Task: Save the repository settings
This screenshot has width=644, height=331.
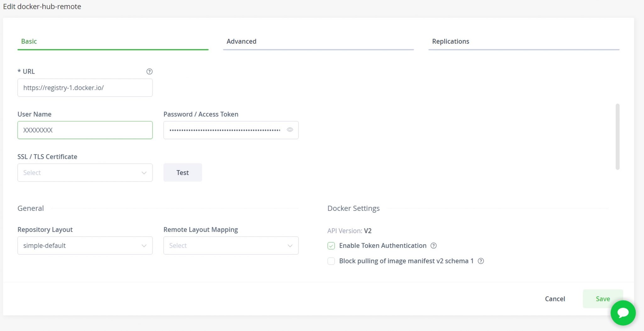Action: [x=602, y=299]
